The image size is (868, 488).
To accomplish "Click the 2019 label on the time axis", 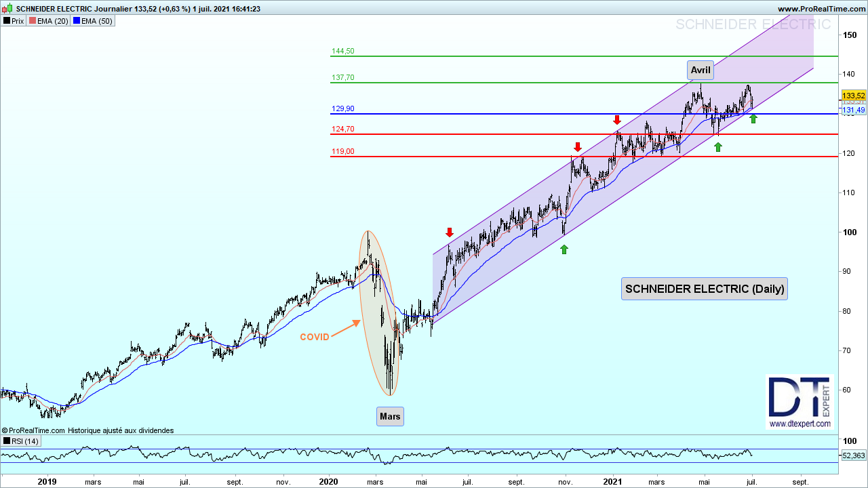I will click(47, 482).
